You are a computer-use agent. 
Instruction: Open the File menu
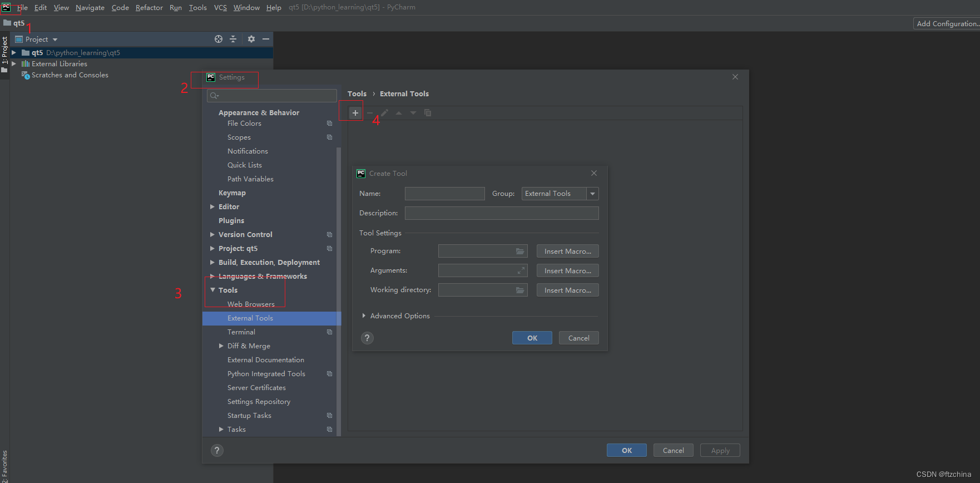click(x=22, y=7)
